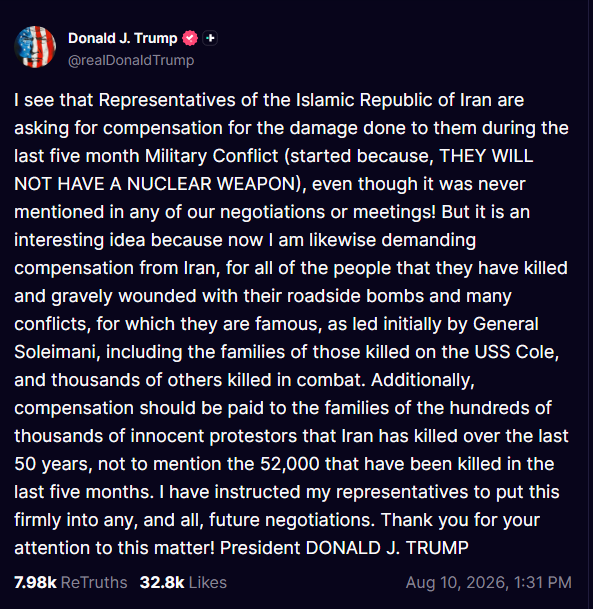Open the Aug 10, 2026 timestamp link

coord(489,582)
